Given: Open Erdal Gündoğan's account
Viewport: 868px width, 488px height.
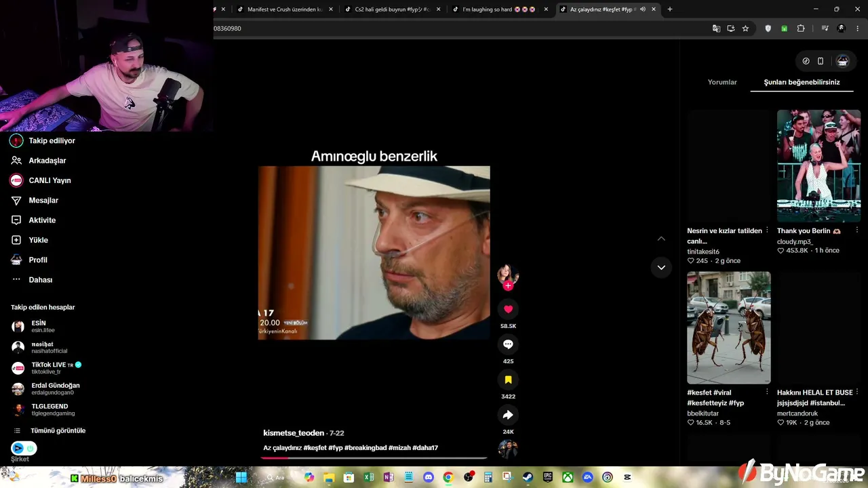Looking at the screenshot, I should pyautogui.click(x=45, y=389).
